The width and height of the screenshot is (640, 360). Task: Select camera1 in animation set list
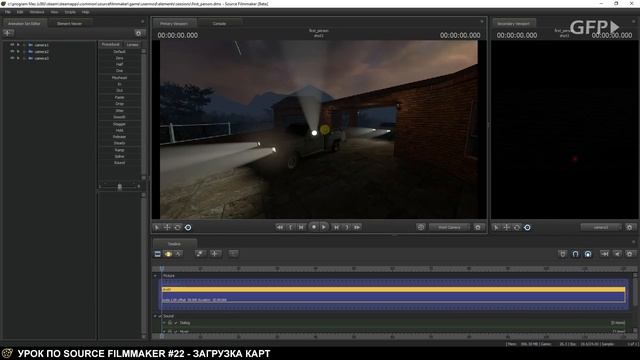(x=41, y=45)
